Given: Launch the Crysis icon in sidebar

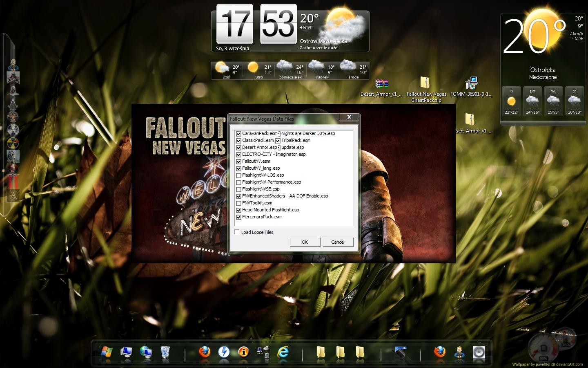Looking at the screenshot, I should [x=13, y=157].
